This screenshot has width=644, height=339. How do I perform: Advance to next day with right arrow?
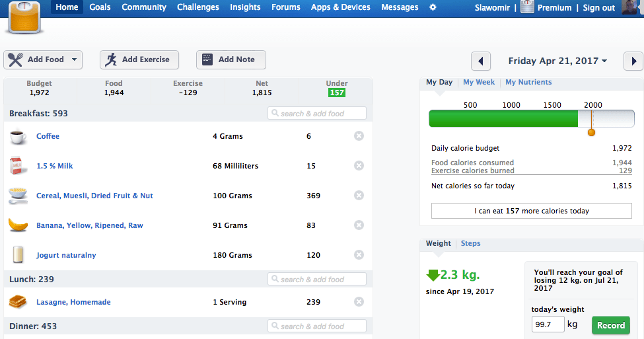coord(633,61)
